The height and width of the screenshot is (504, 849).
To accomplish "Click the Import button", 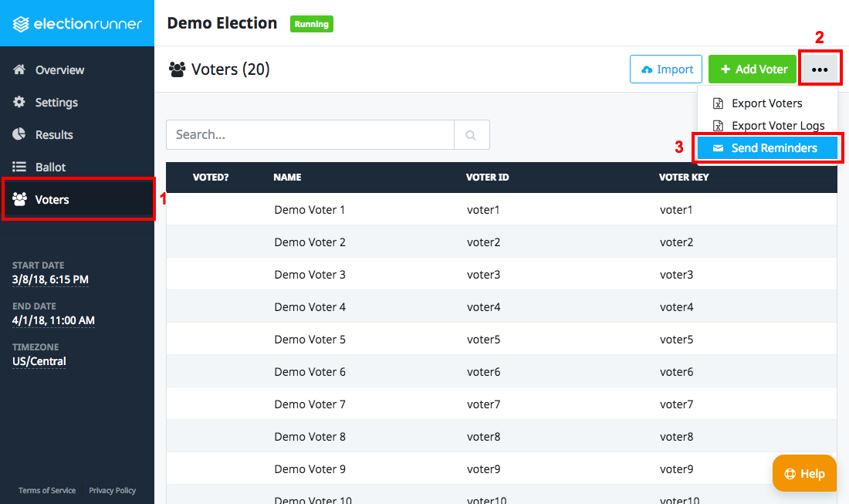I will (x=666, y=69).
